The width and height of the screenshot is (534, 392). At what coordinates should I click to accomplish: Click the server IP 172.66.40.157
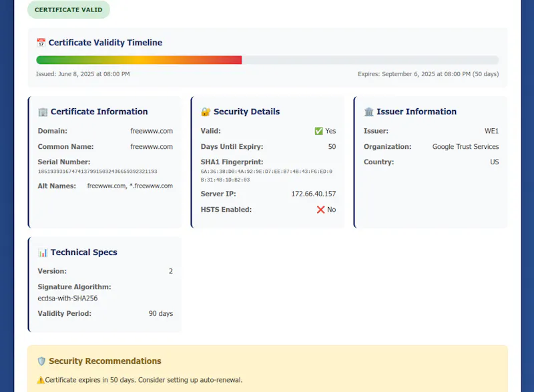pyautogui.click(x=313, y=194)
